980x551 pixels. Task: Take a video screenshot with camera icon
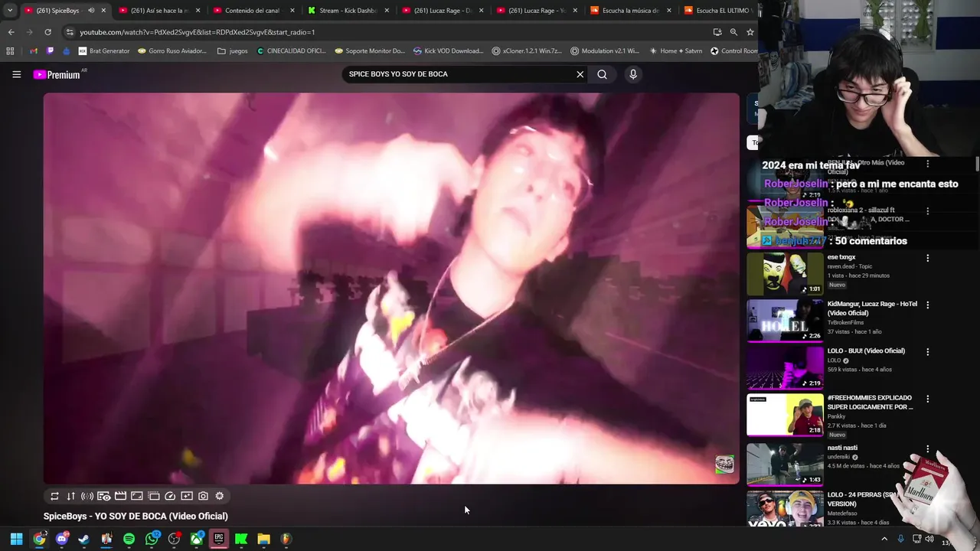(x=203, y=496)
